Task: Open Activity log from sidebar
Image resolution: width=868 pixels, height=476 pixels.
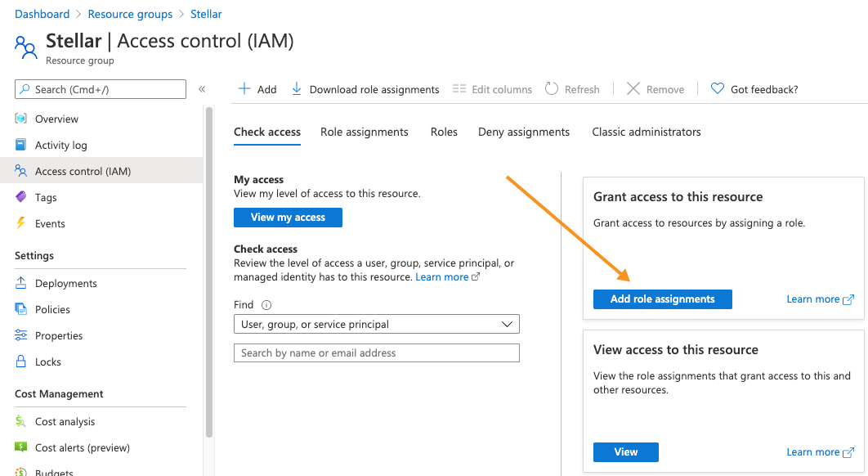Action: tap(60, 145)
